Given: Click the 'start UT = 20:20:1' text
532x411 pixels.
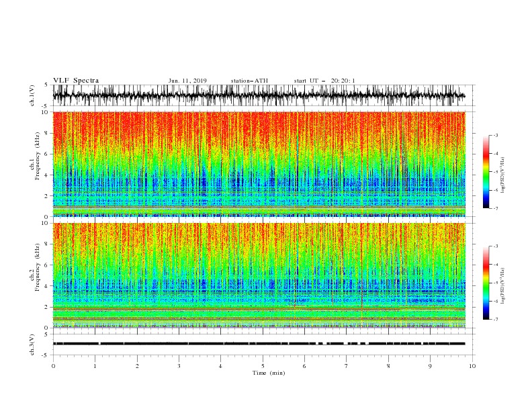Looking at the screenshot, I should pos(324,81).
